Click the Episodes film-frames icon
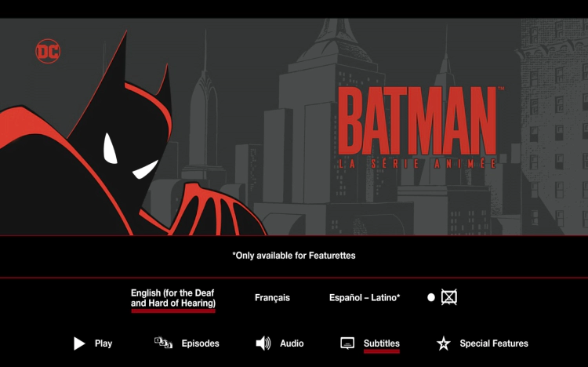The image size is (588, 367). point(164,343)
